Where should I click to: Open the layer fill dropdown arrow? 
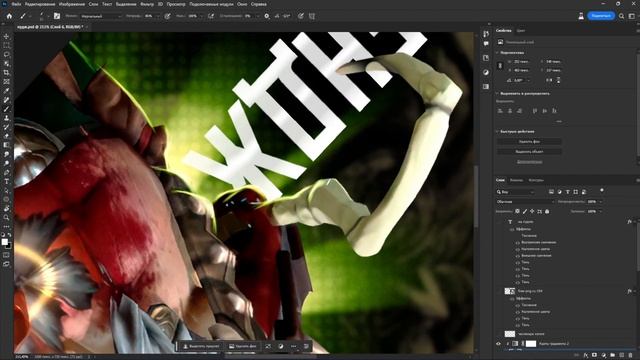(x=600, y=211)
